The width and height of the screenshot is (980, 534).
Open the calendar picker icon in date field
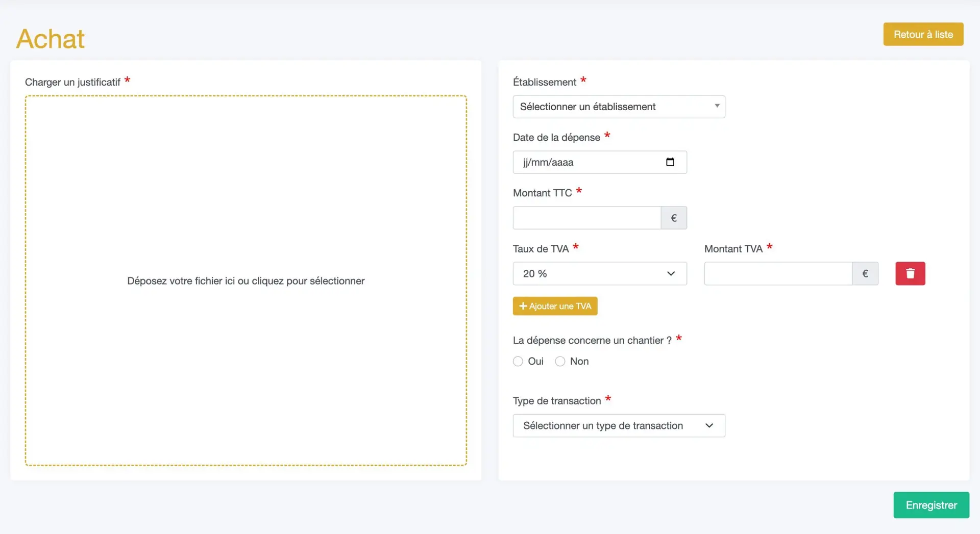click(x=670, y=162)
